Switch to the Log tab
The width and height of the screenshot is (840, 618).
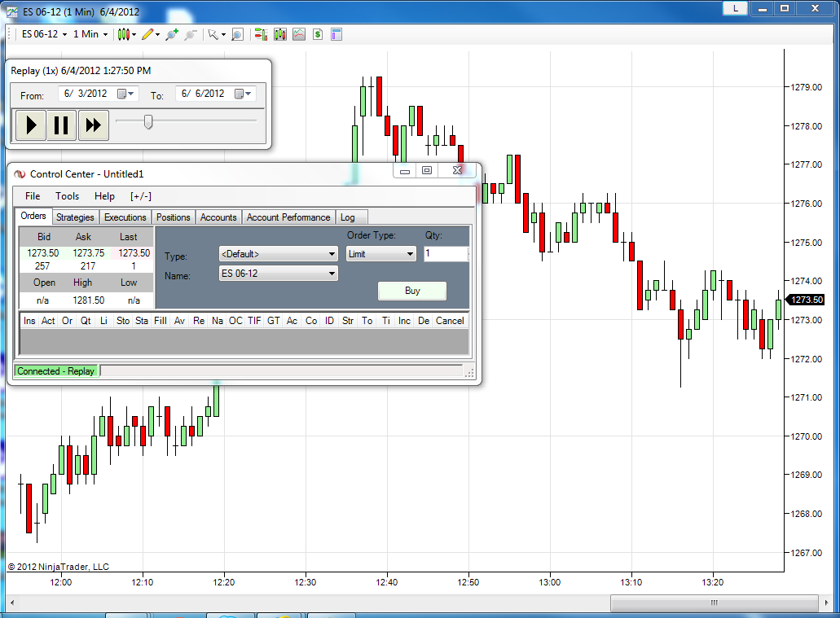click(x=351, y=217)
